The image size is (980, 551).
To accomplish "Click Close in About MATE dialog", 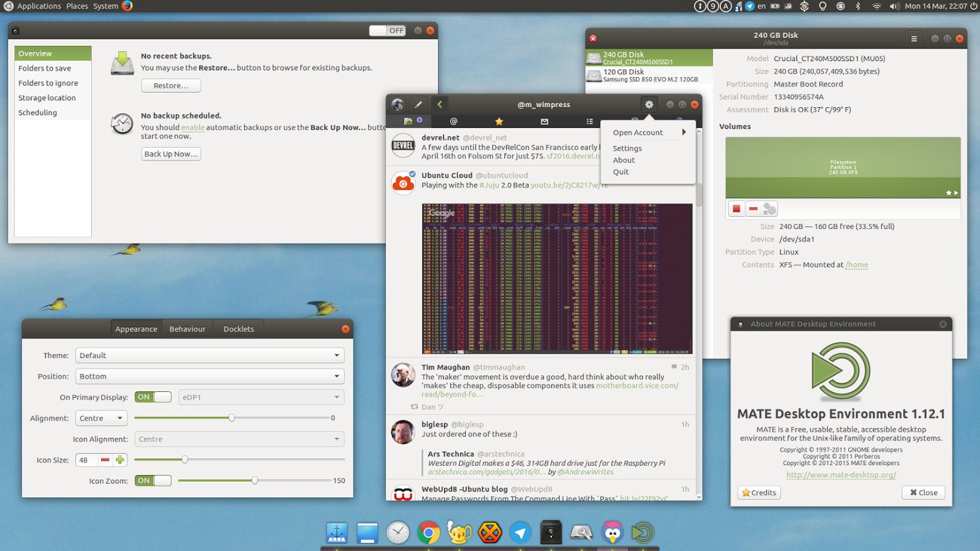I will coord(923,493).
